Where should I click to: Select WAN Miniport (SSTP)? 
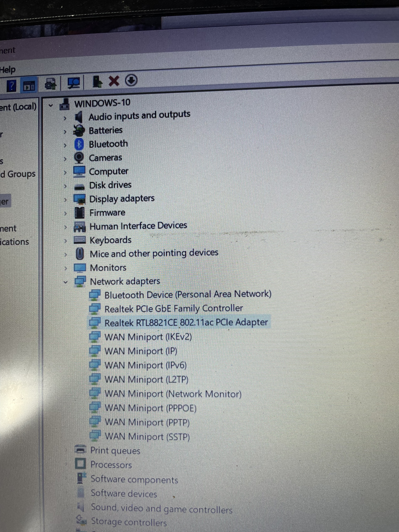pos(147,437)
